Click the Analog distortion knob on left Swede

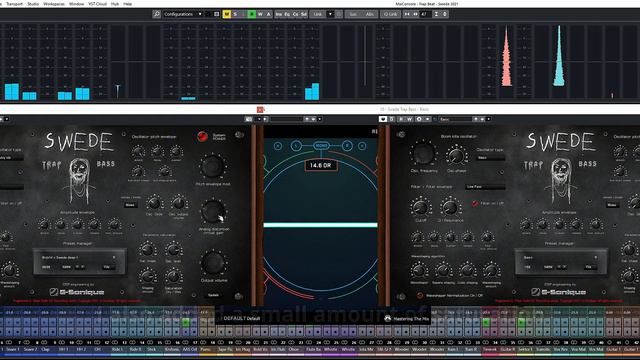(x=213, y=211)
